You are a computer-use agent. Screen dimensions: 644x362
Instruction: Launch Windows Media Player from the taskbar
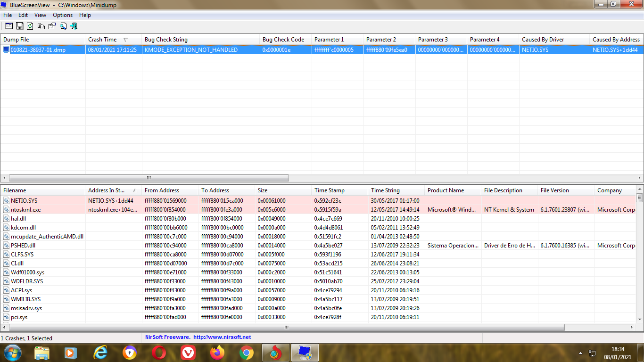pyautogui.click(x=71, y=353)
